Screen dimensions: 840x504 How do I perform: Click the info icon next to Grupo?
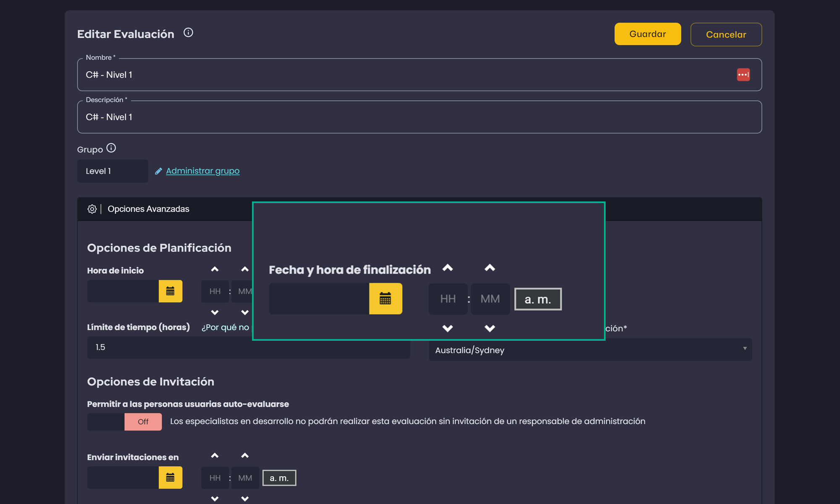click(111, 148)
